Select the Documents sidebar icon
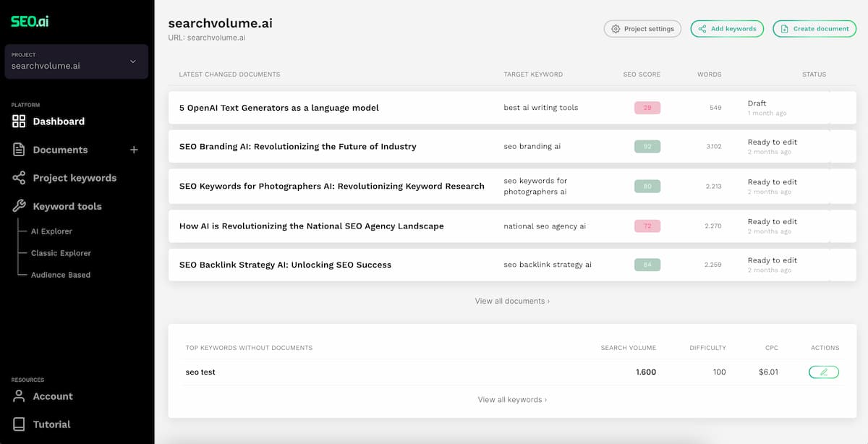The image size is (868, 444). point(18,150)
